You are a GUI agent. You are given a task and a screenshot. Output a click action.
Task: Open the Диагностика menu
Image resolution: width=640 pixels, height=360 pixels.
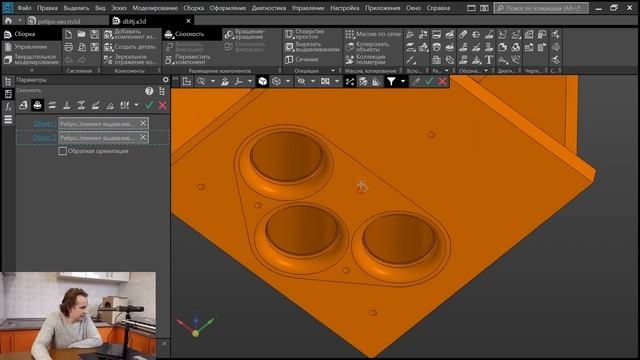[x=269, y=8]
